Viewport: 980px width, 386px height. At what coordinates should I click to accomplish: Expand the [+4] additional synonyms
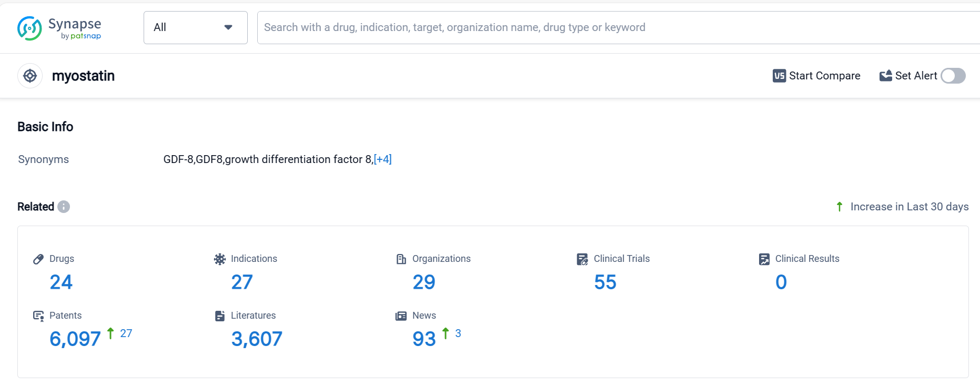pyautogui.click(x=382, y=159)
